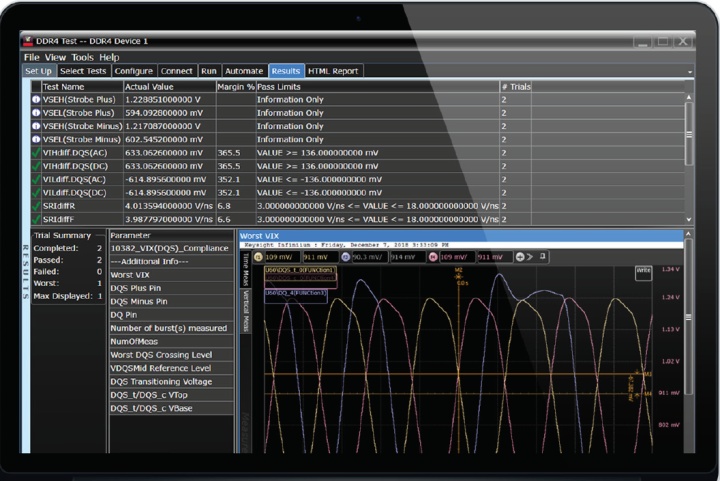The width and height of the screenshot is (720, 481).
Task: Select Number of burst(s) measured row
Action: (171, 328)
